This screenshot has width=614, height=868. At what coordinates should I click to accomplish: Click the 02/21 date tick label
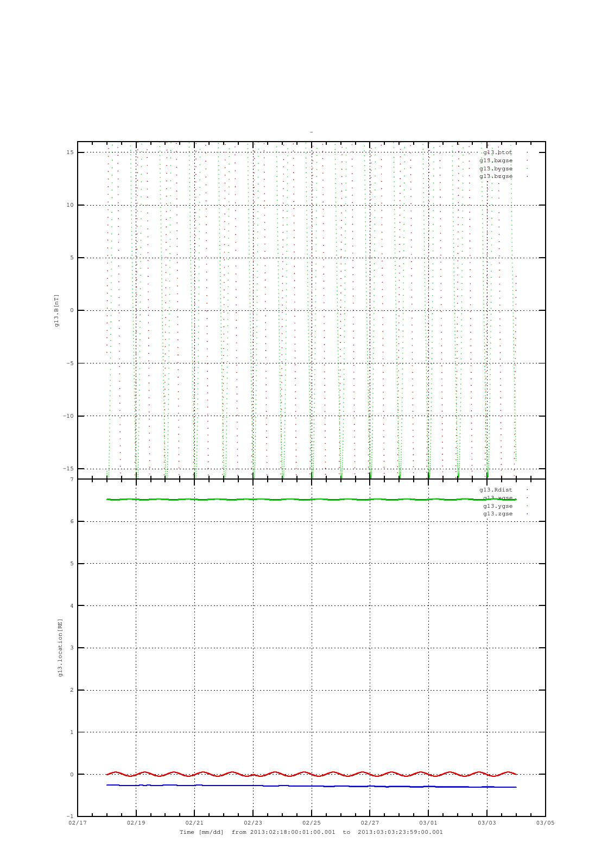click(194, 823)
